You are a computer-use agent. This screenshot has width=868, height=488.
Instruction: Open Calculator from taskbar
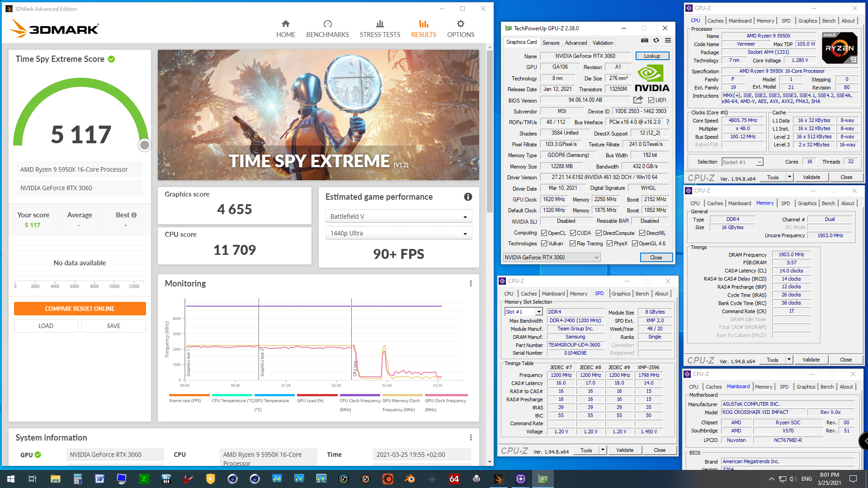(77, 479)
